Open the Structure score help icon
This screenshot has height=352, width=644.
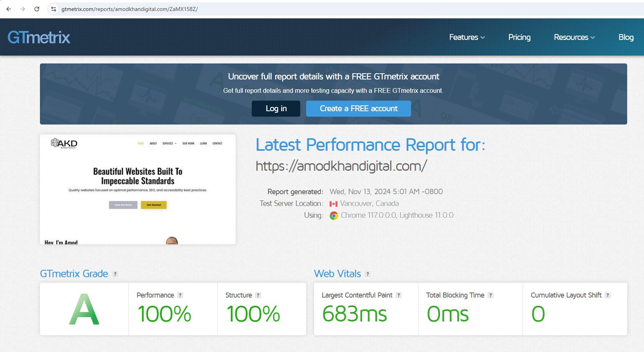click(258, 295)
